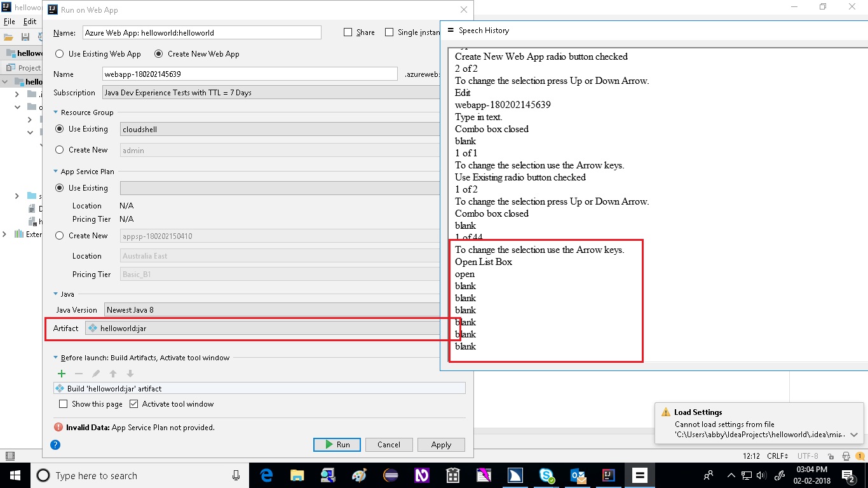Open help via the question mark icon
The height and width of the screenshot is (488, 868).
click(x=55, y=445)
